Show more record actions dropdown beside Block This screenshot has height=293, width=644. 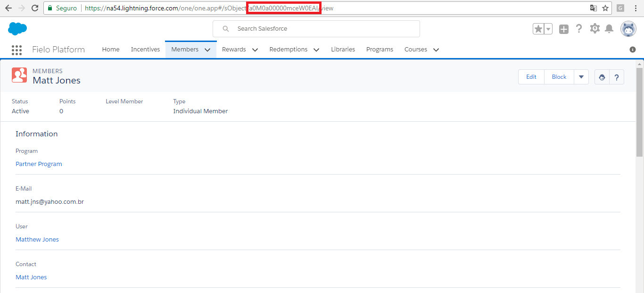(x=581, y=77)
